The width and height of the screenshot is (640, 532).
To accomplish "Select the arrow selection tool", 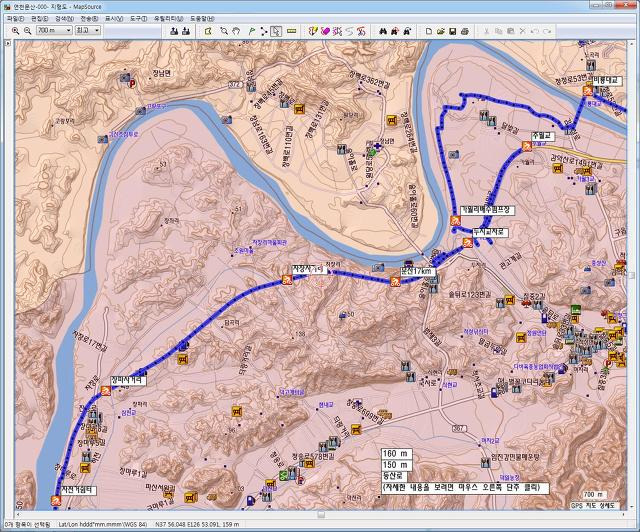I will [276, 31].
